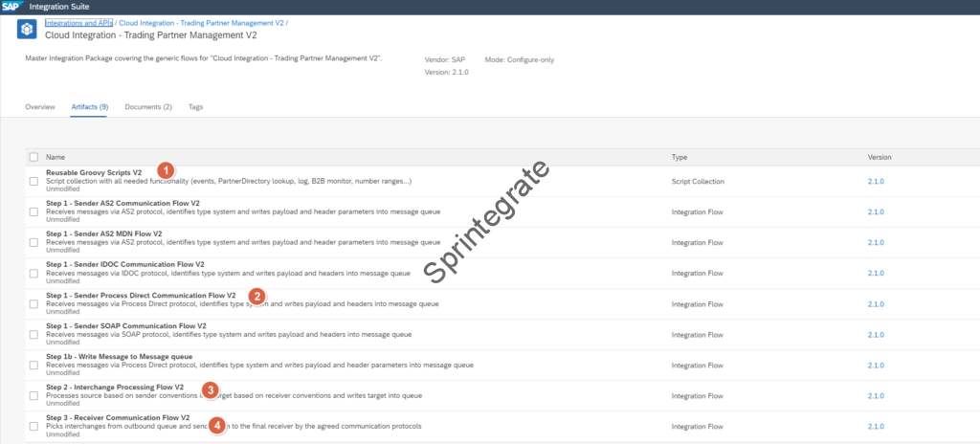Viewport: 980px width, 444px height.
Task: Switch to the Overview tab
Action: [x=40, y=106]
